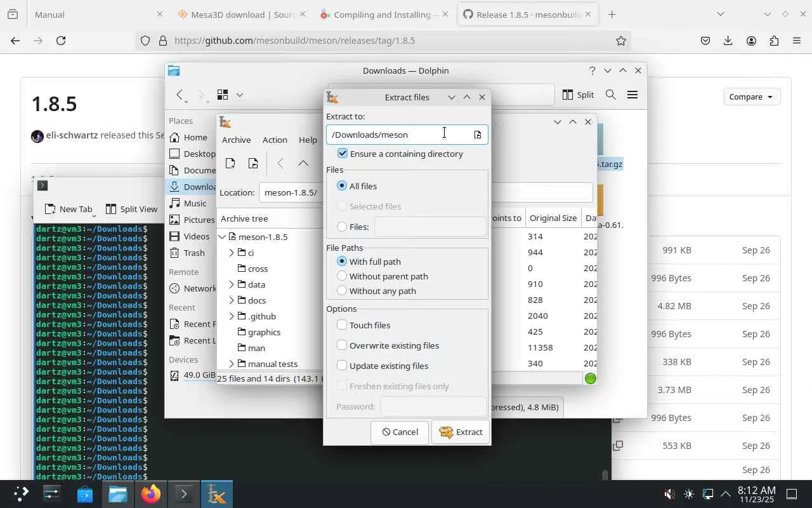Click the folder browse icon in Extract to field
The height and width of the screenshot is (508, 812).
click(x=478, y=135)
